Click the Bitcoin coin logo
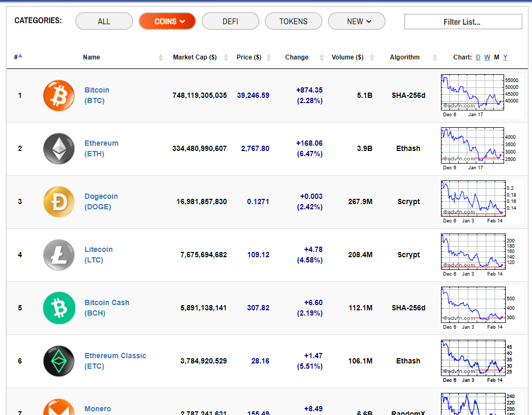 pyautogui.click(x=59, y=96)
